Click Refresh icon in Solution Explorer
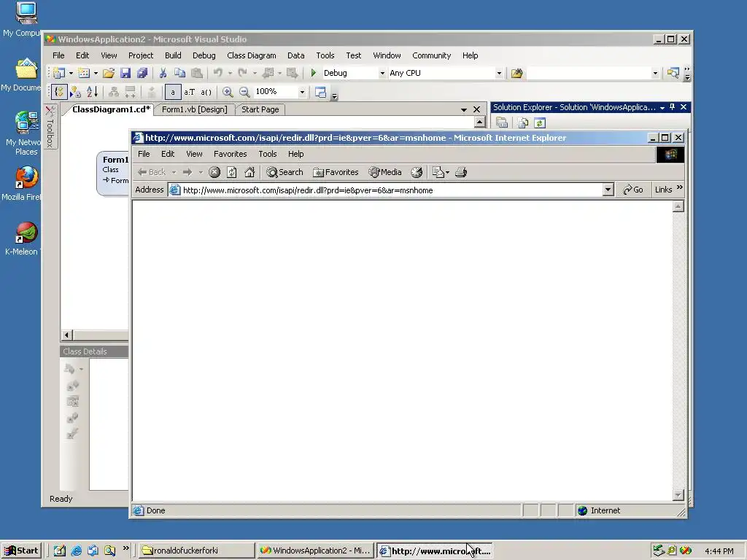 (x=540, y=123)
